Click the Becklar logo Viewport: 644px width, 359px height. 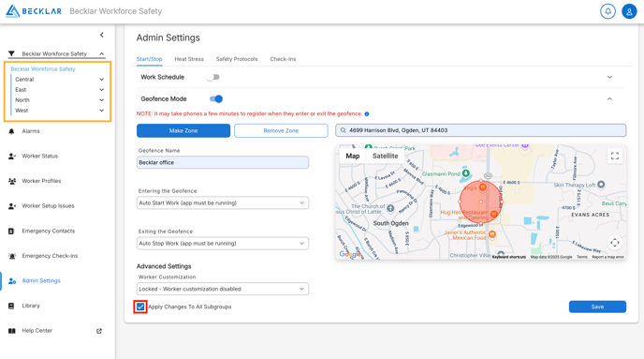click(x=34, y=11)
